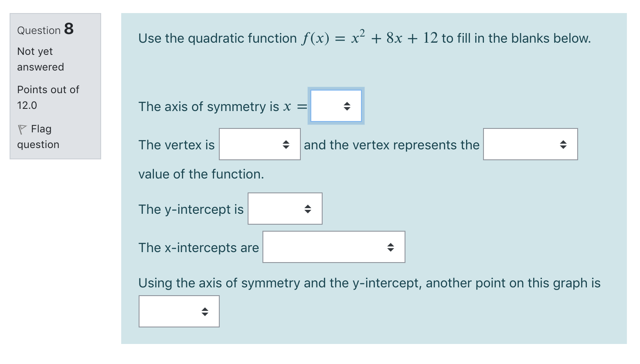Viewport: 640px width, 364px height.
Task: Click the arrow icon in the vertex-represents selector
Action: coord(563,145)
